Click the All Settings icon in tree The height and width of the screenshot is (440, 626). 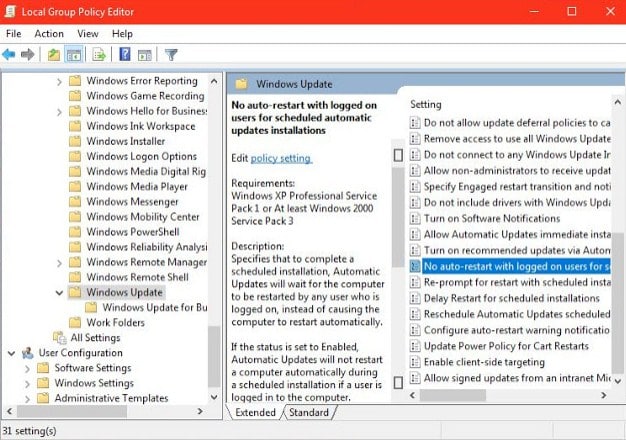coord(60,338)
